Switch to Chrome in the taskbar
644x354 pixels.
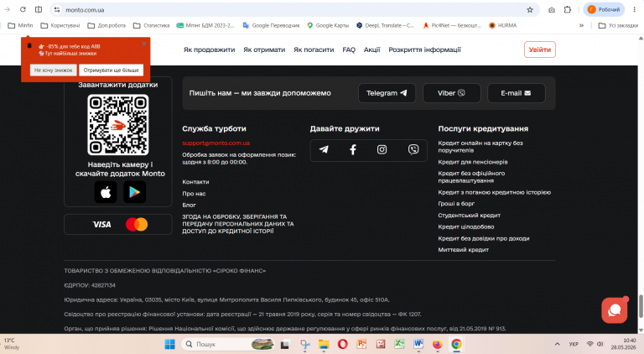(x=456, y=344)
